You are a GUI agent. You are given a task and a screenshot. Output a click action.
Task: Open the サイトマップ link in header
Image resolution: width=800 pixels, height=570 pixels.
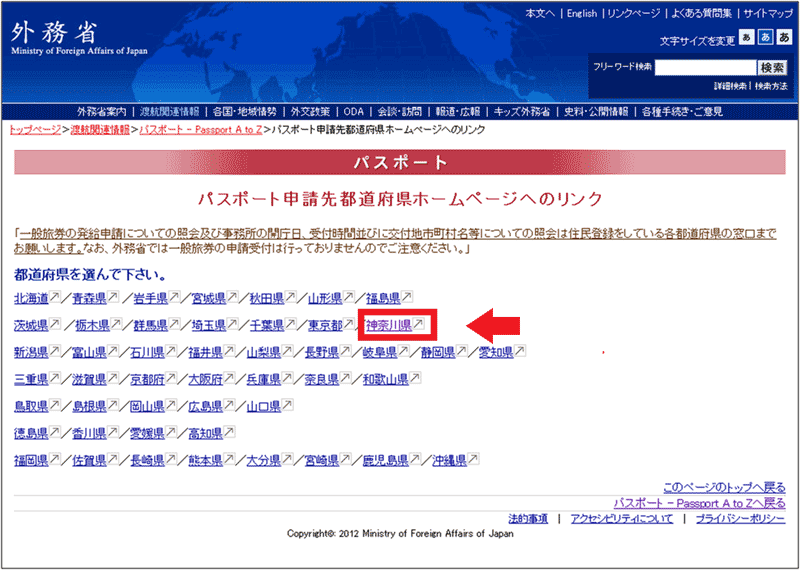pos(767,14)
